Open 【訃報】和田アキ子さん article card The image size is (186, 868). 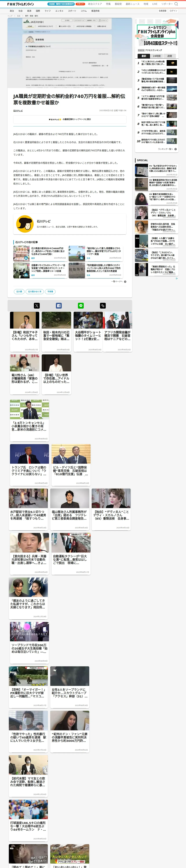point(25,332)
